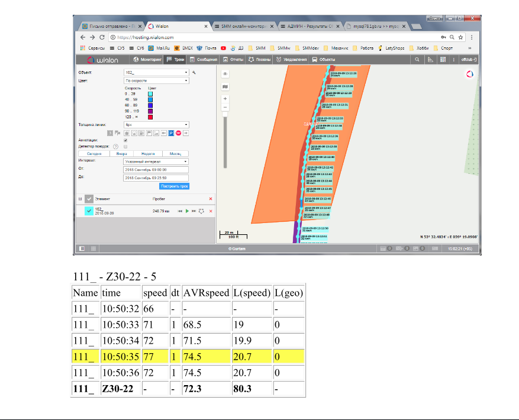This screenshot has width=519, height=420.
Task: Click the Построить трек button
Action: coord(174,186)
